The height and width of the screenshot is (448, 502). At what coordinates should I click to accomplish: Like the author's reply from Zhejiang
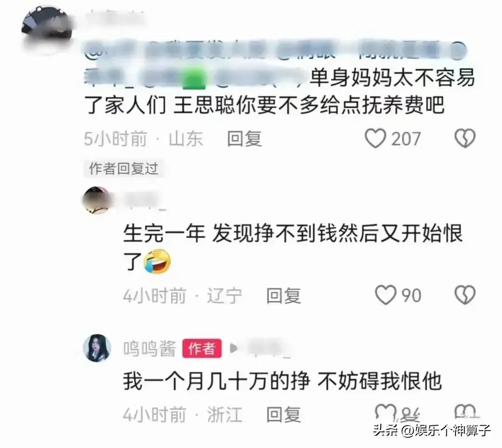coord(385,413)
